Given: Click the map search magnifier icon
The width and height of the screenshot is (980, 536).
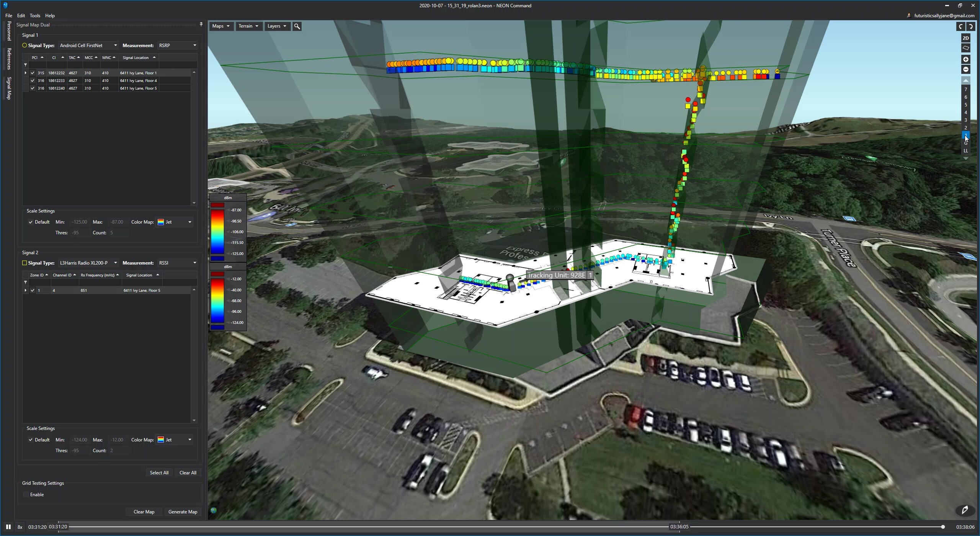Looking at the screenshot, I should click(x=297, y=26).
